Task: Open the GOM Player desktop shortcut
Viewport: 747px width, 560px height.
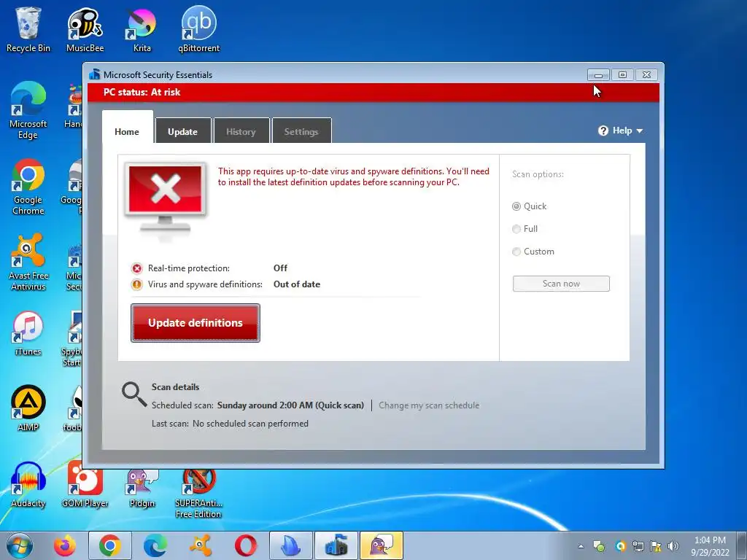Action: click(85, 485)
